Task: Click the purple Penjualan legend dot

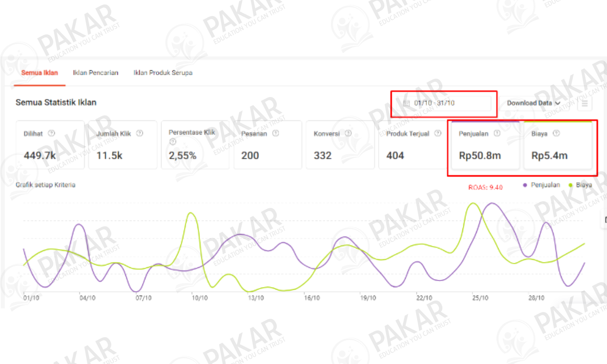Action: (525, 185)
